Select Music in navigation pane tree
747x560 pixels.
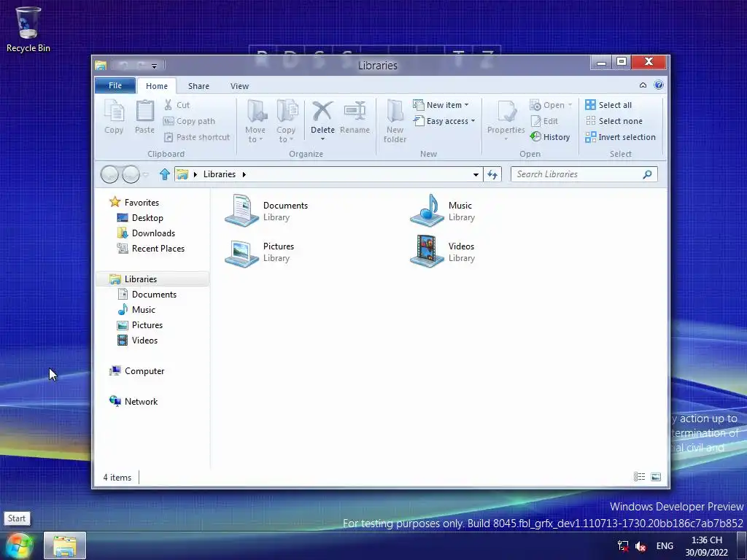point(136,309)
